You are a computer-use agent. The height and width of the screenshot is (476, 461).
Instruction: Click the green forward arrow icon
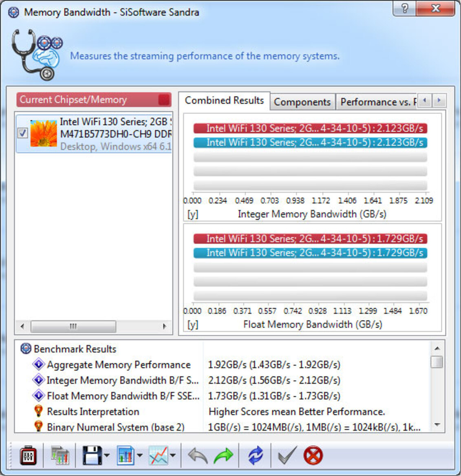(223, 456)
